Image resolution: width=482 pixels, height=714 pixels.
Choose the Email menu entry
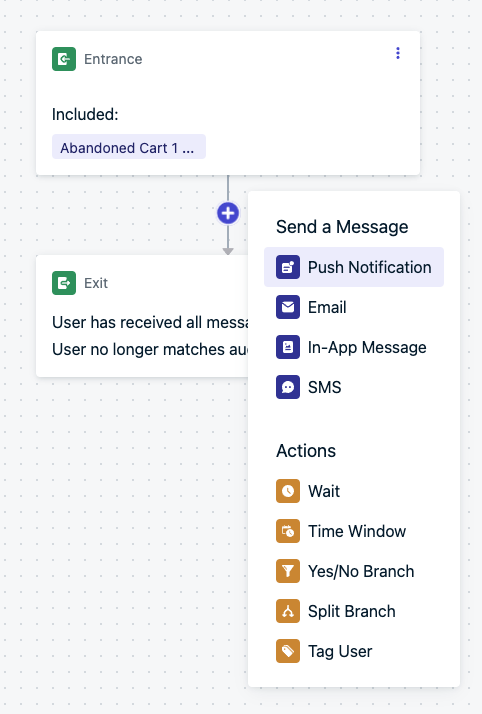coord(354,307)
